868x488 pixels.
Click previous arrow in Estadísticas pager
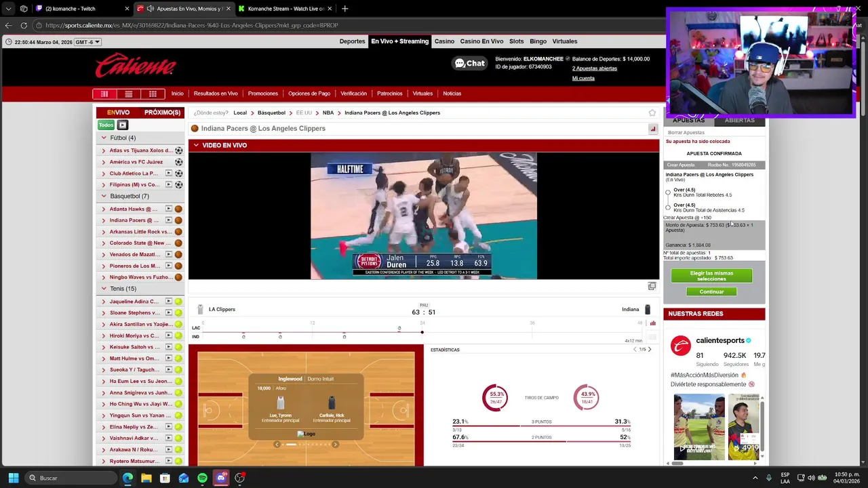(x=635, y=350)
